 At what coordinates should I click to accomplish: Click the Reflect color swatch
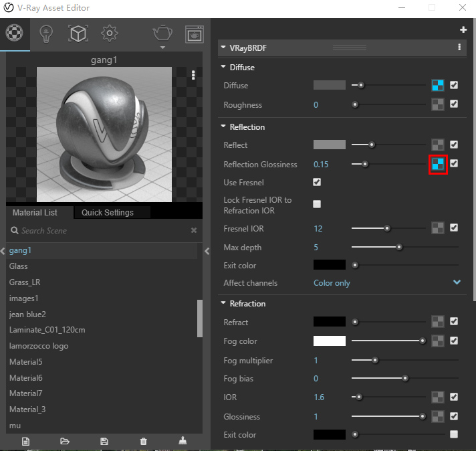(330, 145)
